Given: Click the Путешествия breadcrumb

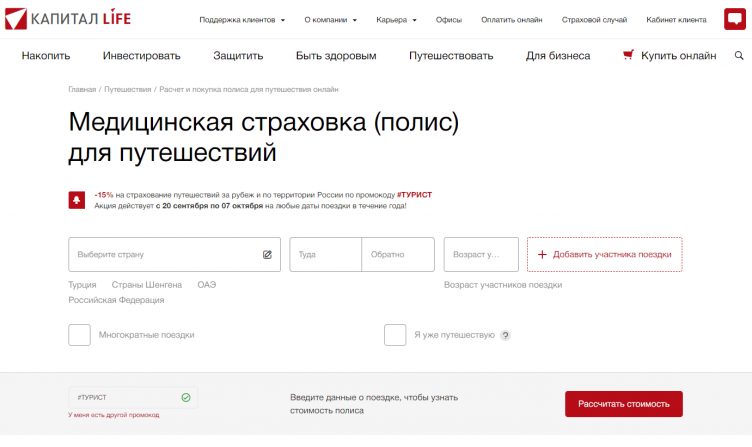Looking at the screenshot, I should pos(128,90).
